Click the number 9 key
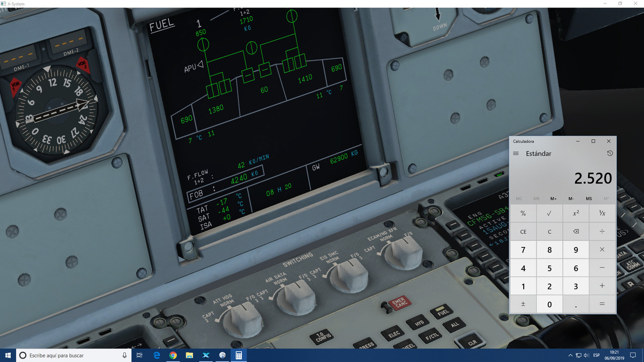 (576, 250)
